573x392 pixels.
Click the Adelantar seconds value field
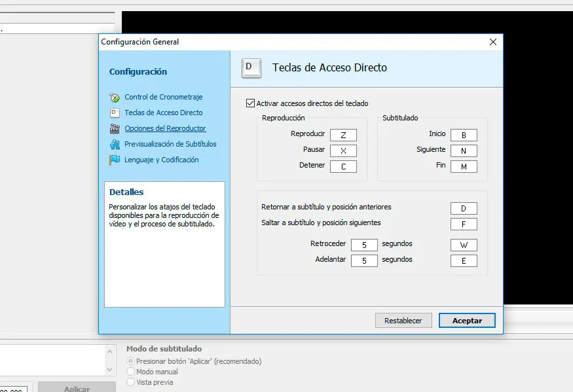point(364,261)
